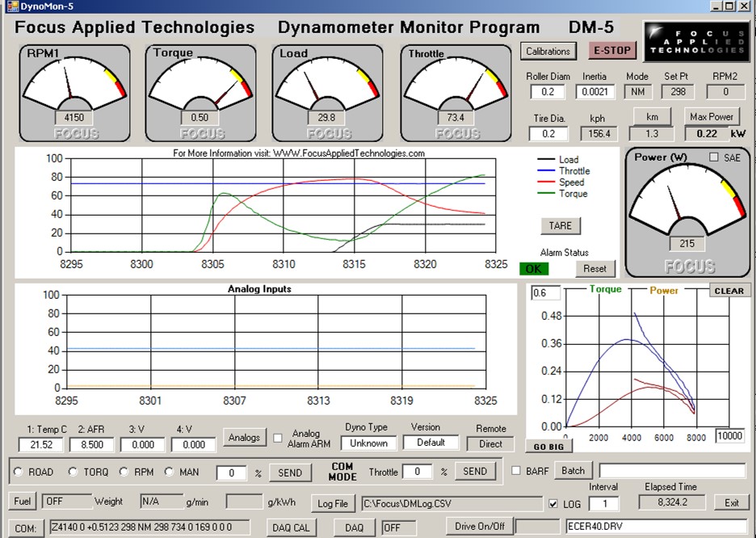The width and height of the screenshot is (756, 538).
Task: Choose a Log File location
Action: 333,504
